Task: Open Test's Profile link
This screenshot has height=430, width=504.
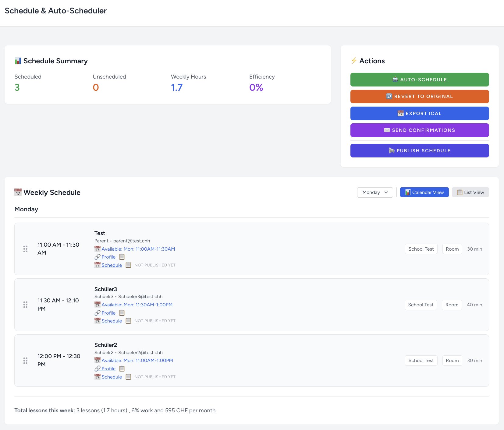Action: (x=108, y=257)
